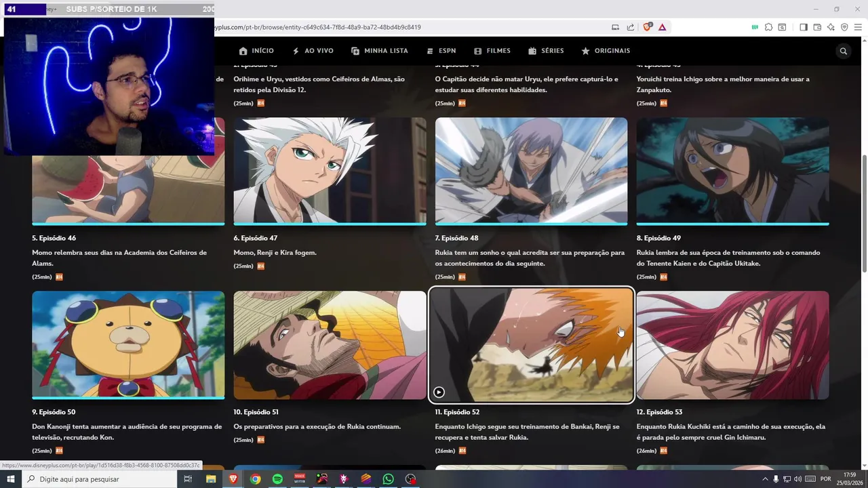Click title '10. Episódio 51'
The width and height of the screenshot is (868, 488).
(256, 412)
